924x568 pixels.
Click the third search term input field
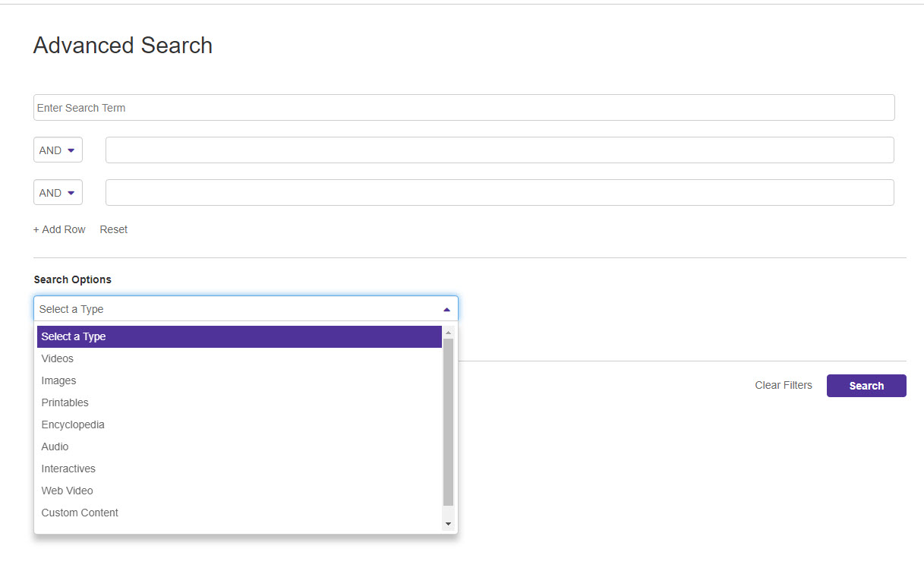pos(499,193)
